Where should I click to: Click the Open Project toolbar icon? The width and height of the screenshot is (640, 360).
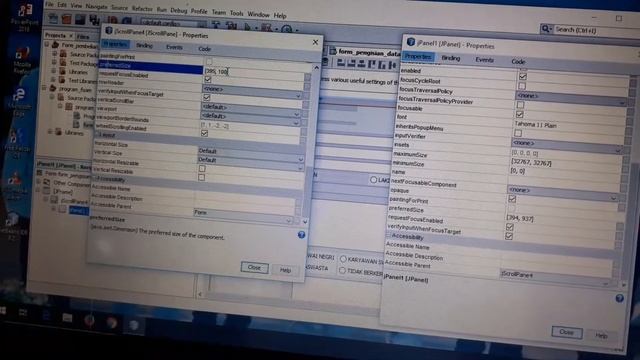[80, 19]
